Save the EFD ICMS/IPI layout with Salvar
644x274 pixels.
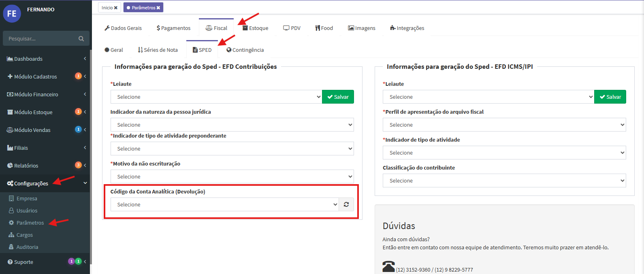[610, 97]
